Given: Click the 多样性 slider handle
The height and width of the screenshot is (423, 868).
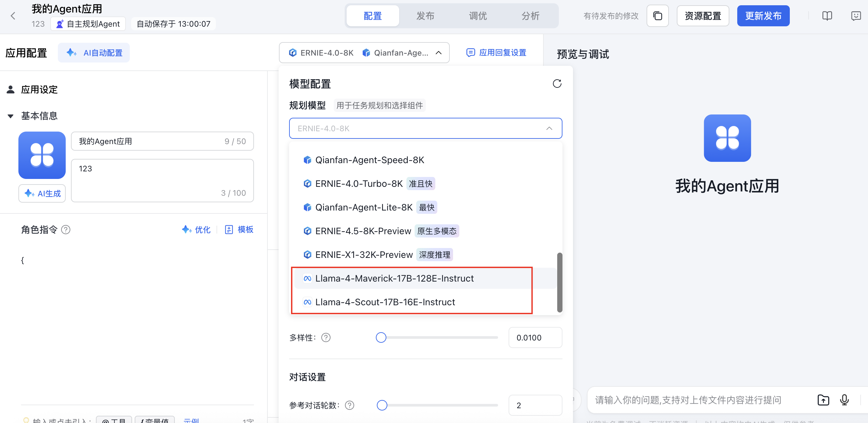Looking at the screenshot, I should [381, 337].
